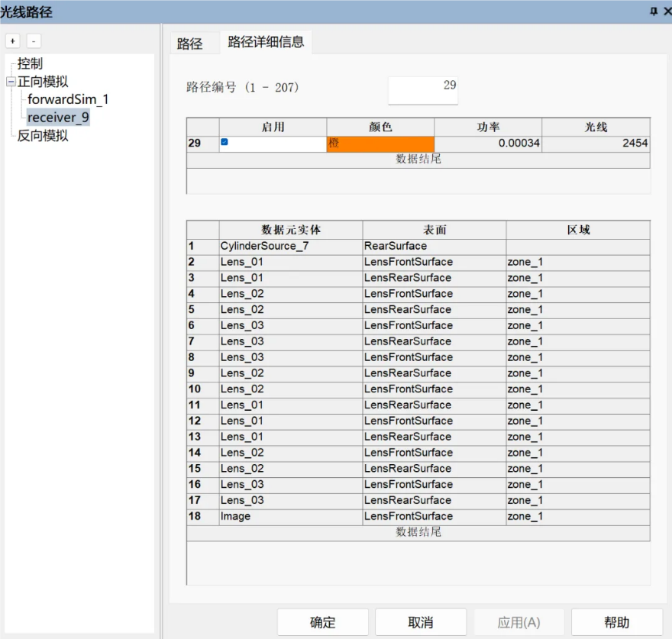Click the CylinderSource_7 entity cell
The height and width of the screenshot is (639, 672).
click(x=290, y=247)
